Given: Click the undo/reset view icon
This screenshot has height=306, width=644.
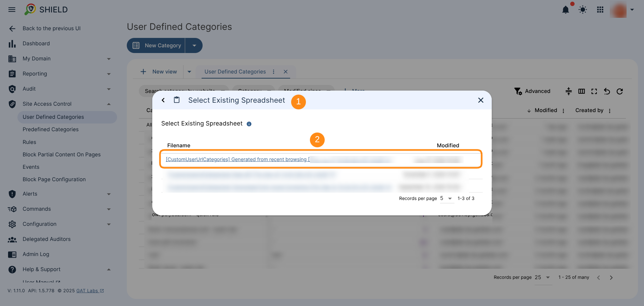Looking at the screenshot, I should [607, 91].
